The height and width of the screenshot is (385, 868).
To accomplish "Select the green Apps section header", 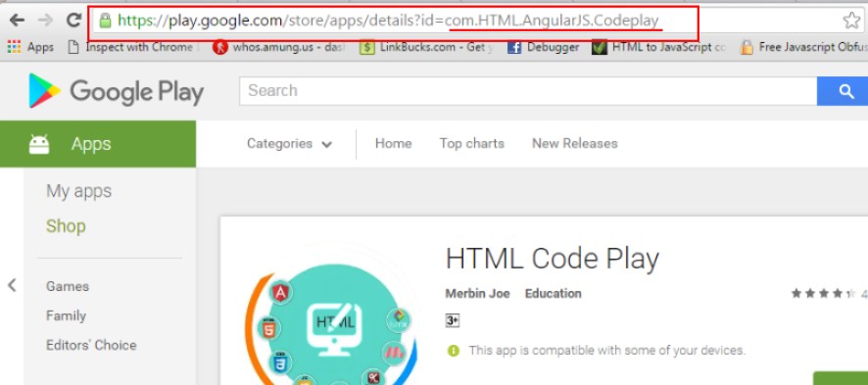I will 98,144.
